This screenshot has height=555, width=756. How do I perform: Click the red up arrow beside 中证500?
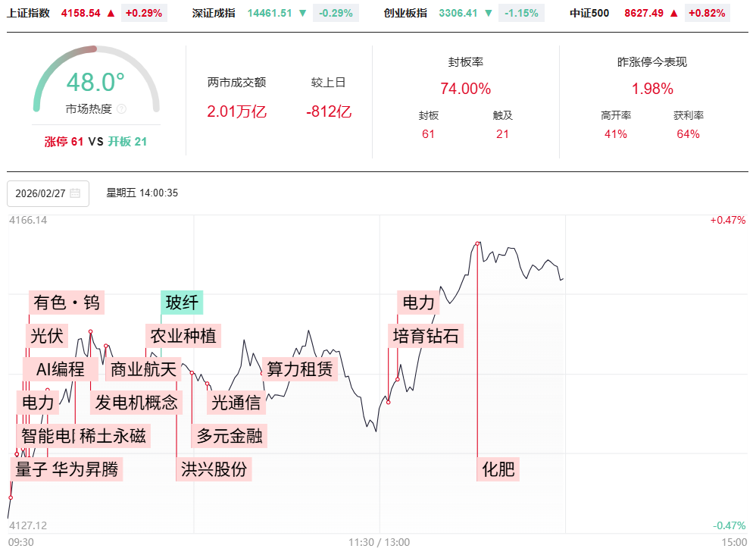[x=673, y=13]
